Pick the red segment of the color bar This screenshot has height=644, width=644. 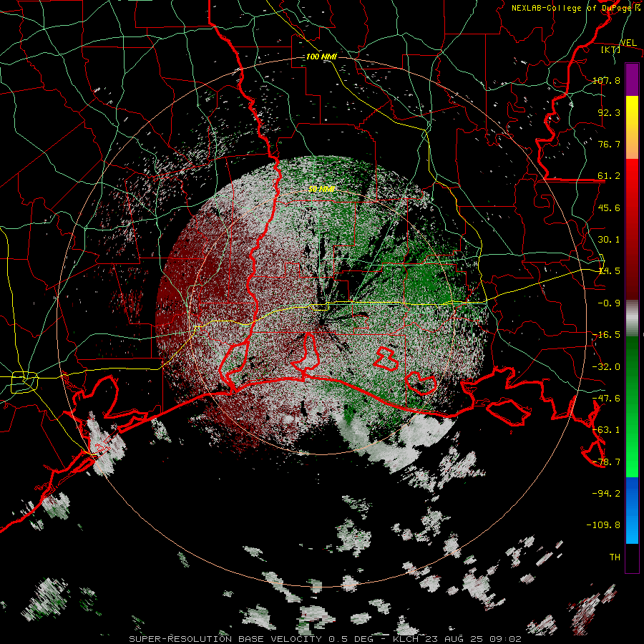(632, 229)
